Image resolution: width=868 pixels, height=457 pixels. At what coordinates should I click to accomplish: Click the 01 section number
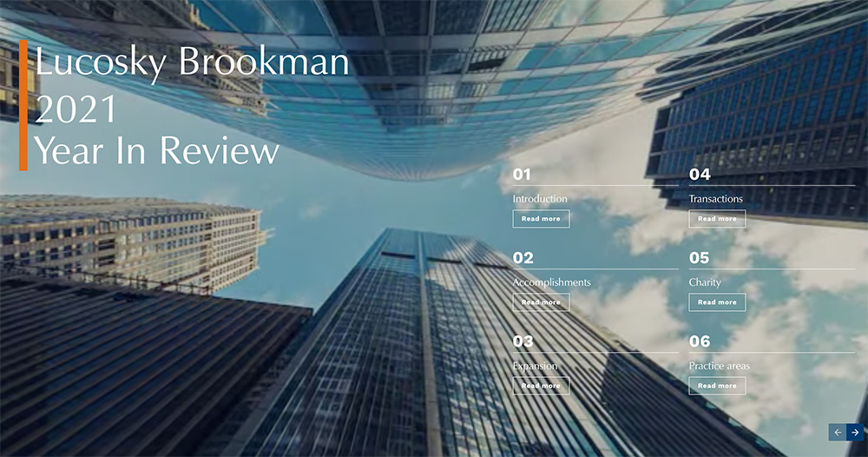(x=522, y=175)
